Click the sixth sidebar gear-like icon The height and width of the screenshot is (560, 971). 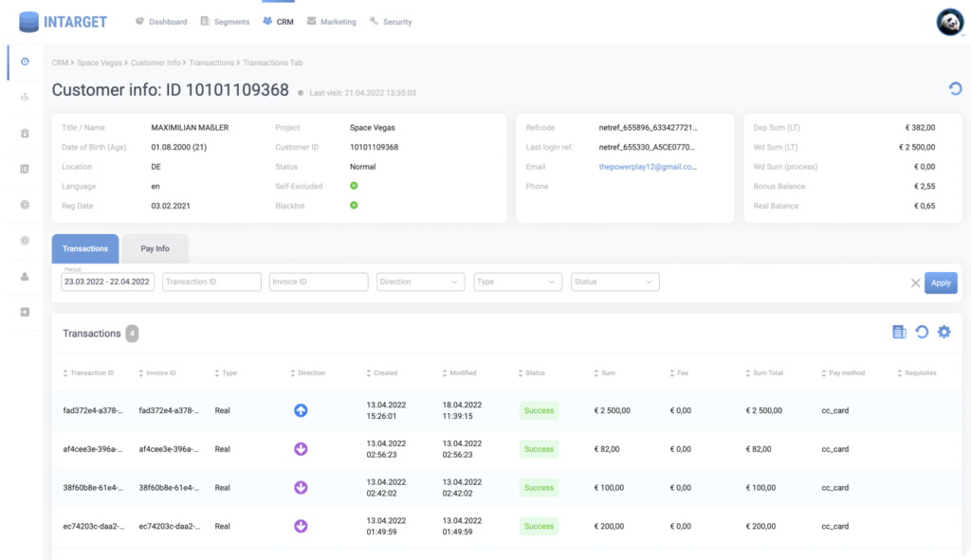(x=25, y=241)
